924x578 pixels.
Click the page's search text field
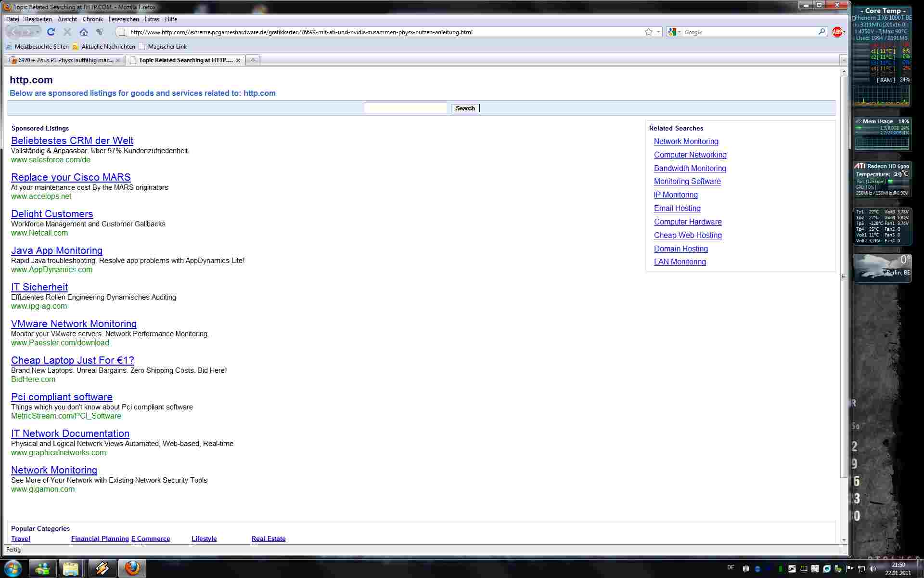point(405,108)
